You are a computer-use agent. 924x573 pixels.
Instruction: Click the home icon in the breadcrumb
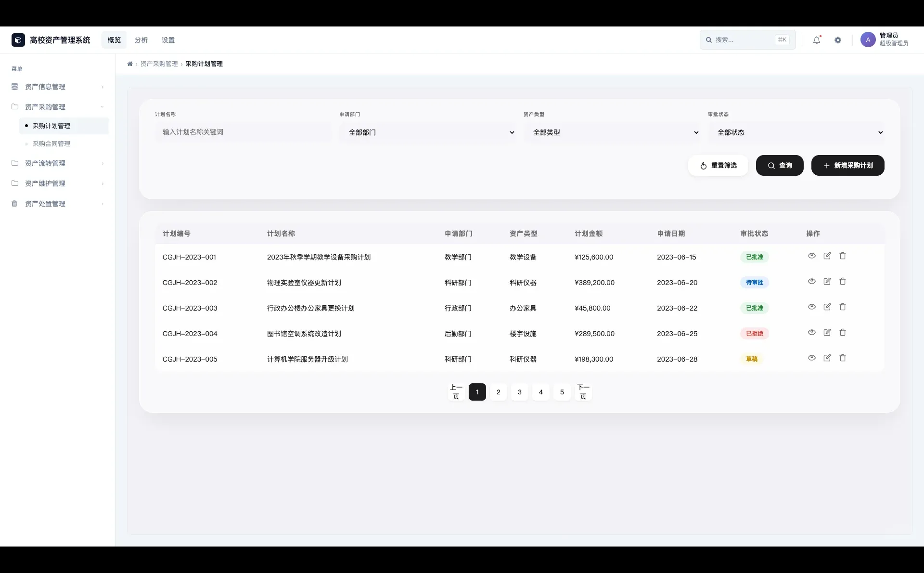129,64
